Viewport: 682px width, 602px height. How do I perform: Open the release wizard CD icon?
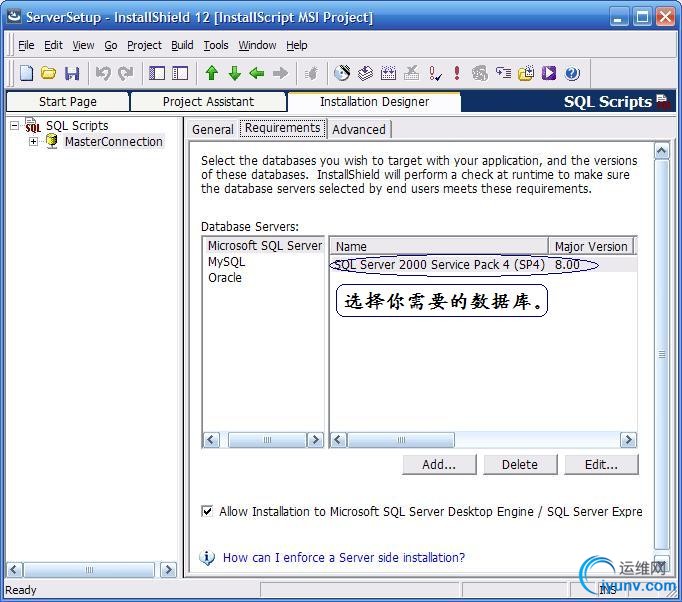[342, 73]
